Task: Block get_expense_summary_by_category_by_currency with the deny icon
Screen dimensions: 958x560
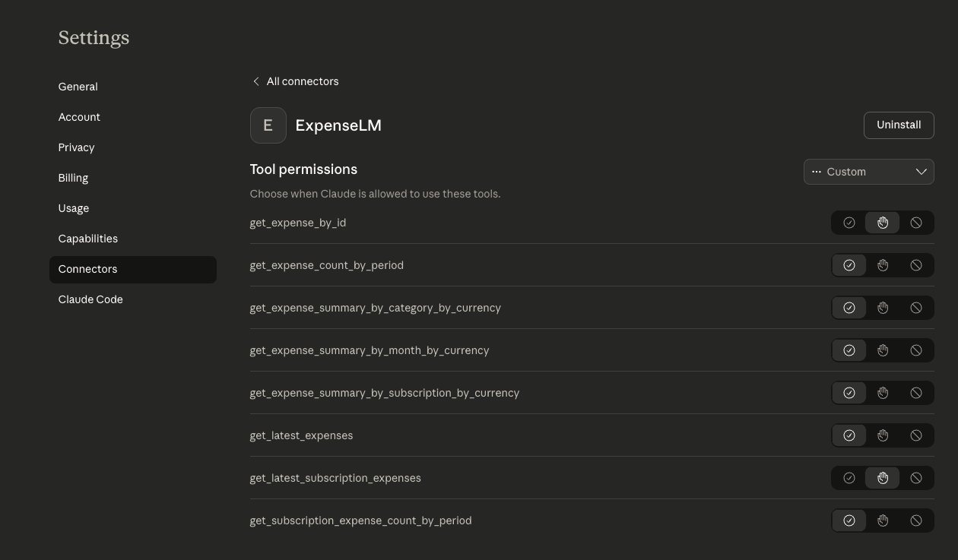Action: [916, 308]
